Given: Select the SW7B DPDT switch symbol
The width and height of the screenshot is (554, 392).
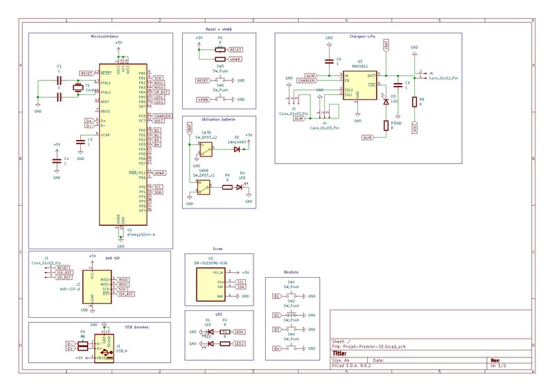Looking at the screenshot, I should 206,150.
